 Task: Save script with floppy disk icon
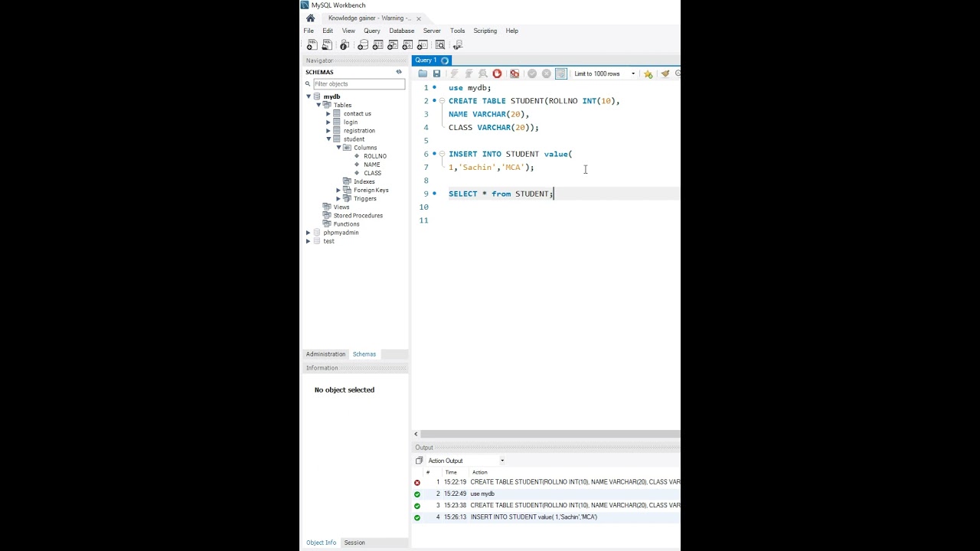[x=436, y=73]
